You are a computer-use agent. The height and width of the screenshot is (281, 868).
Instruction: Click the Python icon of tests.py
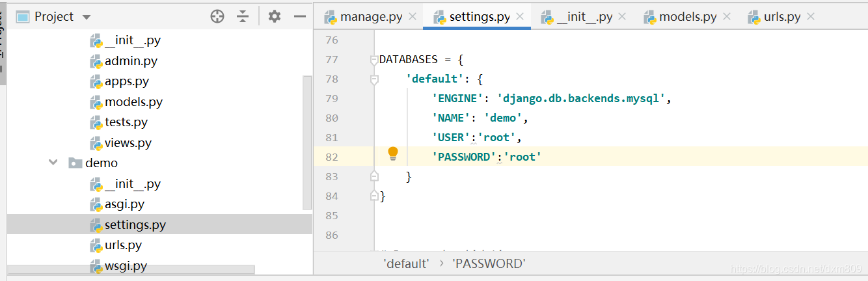click(x=95, y=122)
